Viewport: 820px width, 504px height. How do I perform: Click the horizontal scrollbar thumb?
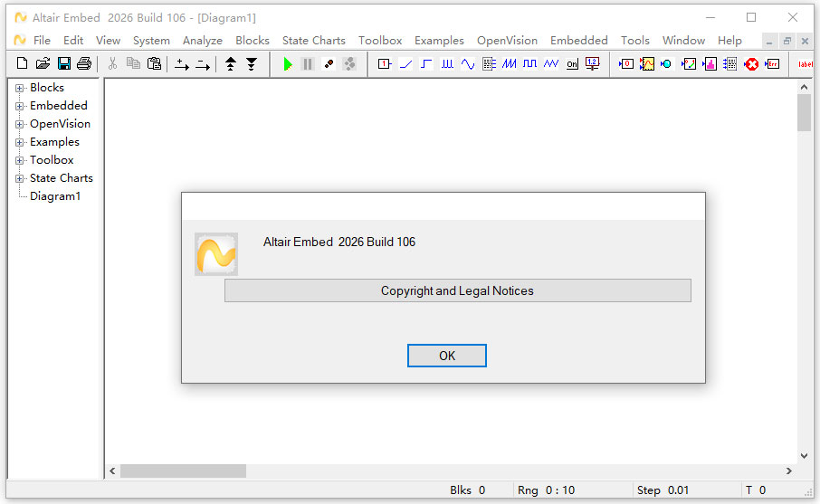[183, 471]
